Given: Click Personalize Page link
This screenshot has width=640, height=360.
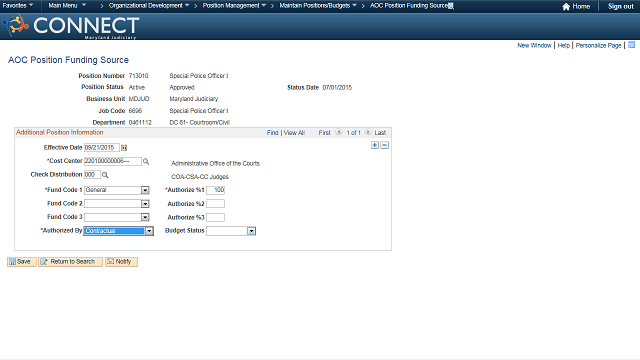Looking at the screenshot, I should [598, 45].
